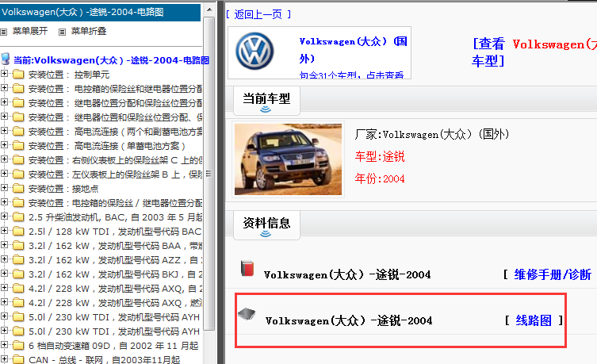597x364 pixels.
Task: Expand the 3.2l 162 kW BAA node
Action: [x=4, y=244]
